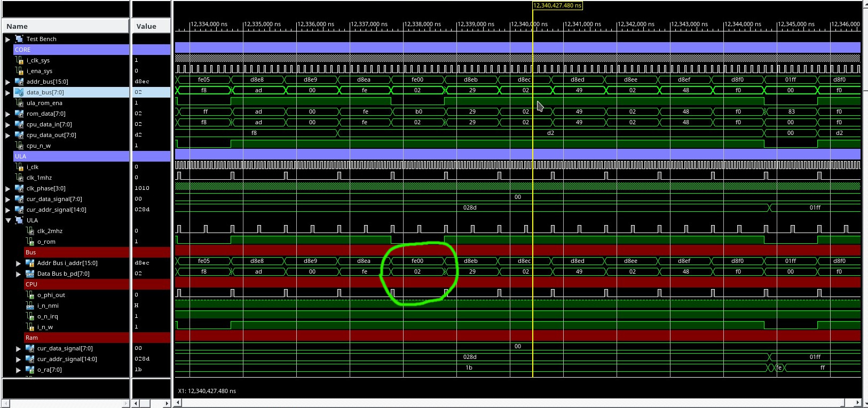The width and height of the screenshot is (868, 408).
Task: Click the i_n_nmi signal icon
Action: (x=30, y=306)
